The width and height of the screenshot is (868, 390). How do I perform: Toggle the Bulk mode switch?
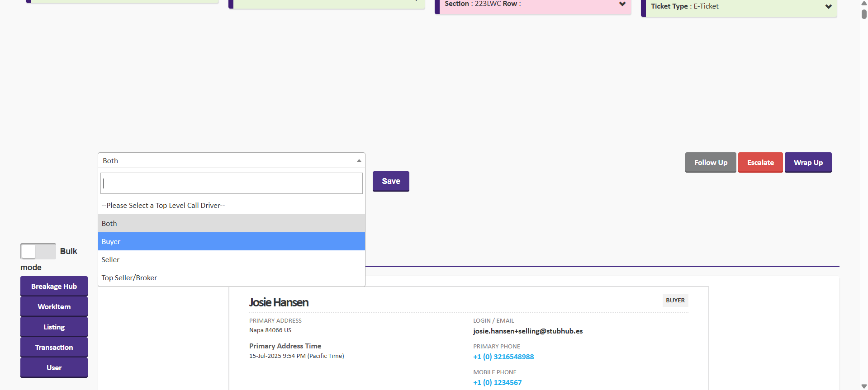38,251
